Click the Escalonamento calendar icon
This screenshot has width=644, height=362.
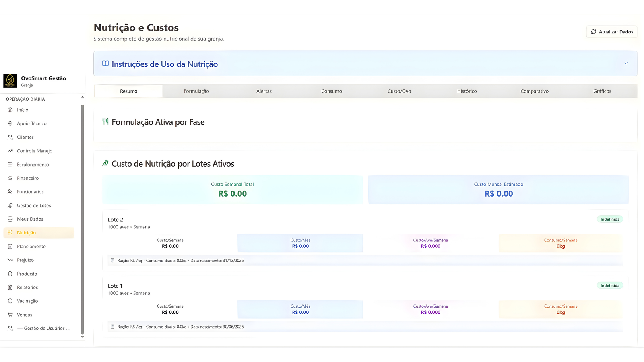click(x=10, y=165)
